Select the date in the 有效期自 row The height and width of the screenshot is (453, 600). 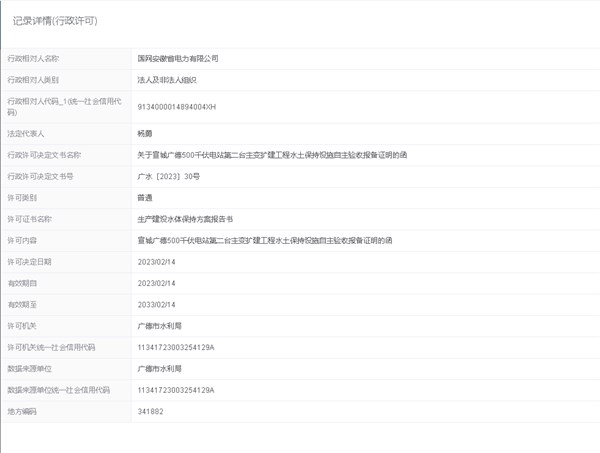click(157, 284)
